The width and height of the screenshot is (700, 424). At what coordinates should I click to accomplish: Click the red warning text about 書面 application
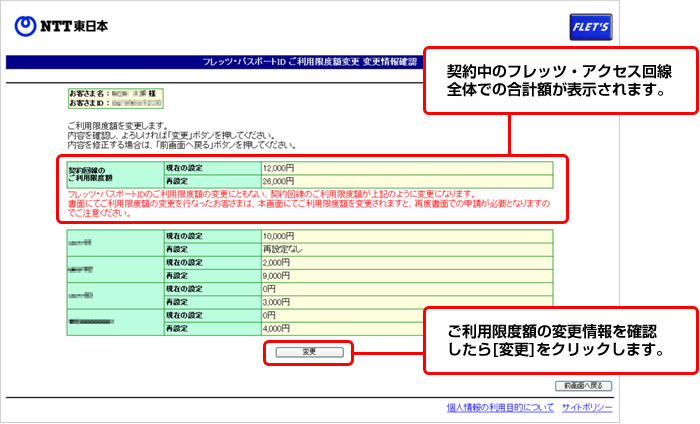(300, 203)
